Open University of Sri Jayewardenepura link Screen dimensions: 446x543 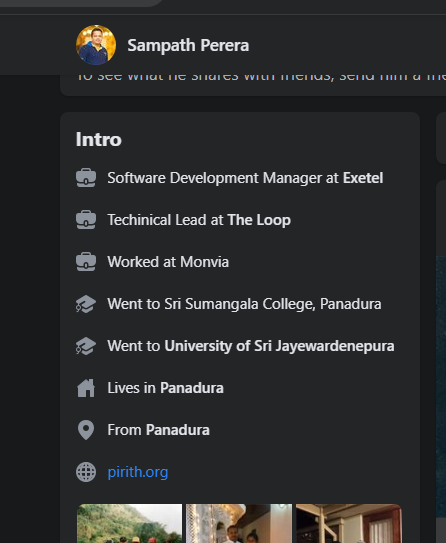coord(279,346)
